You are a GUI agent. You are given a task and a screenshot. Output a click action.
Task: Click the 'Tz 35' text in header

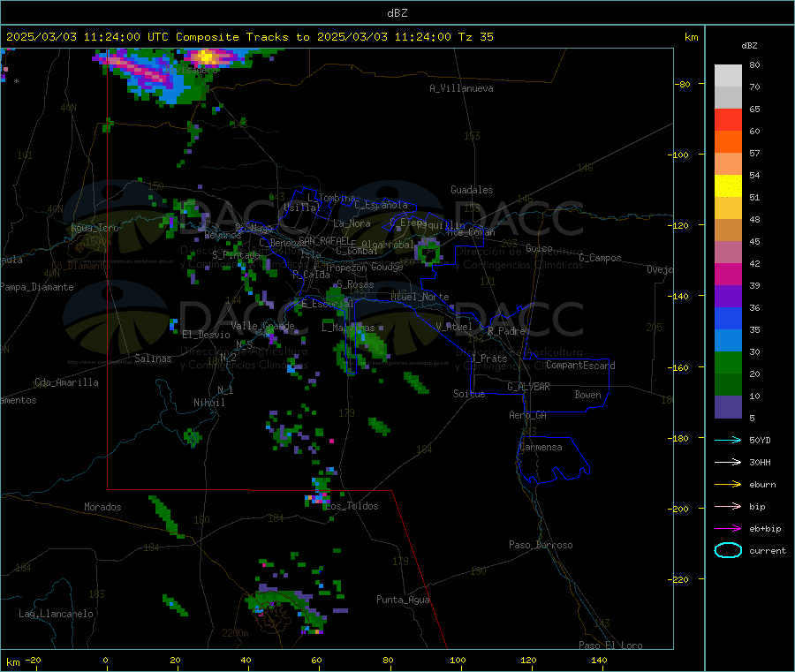click(475, 37)
